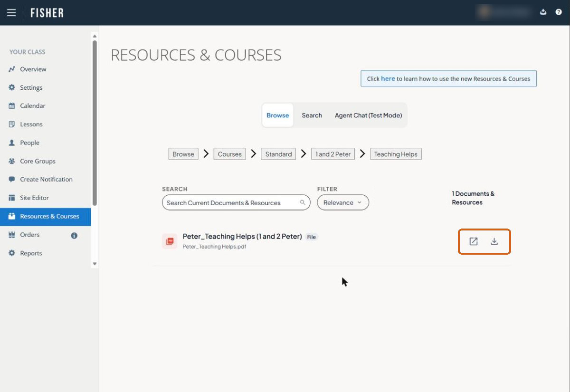This screenshot has height=392, width=570.
Task: Click the Resources & Courses box icon
Action: pos(12,216)
